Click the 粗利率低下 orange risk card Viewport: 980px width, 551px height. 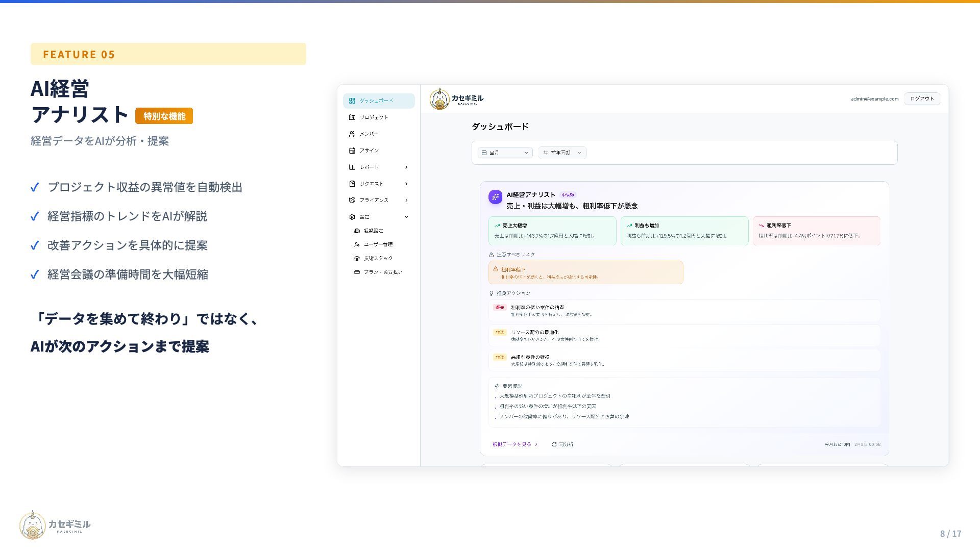[585, 273]
